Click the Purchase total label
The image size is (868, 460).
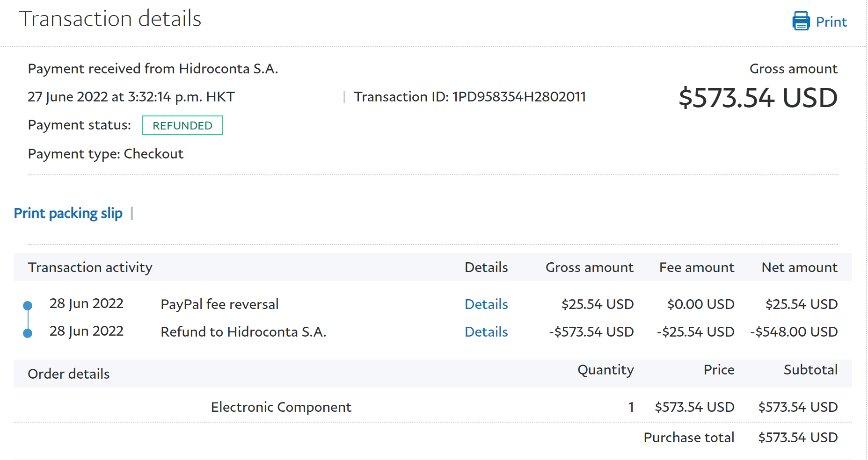pyautogui.click(x=688, y=438)
